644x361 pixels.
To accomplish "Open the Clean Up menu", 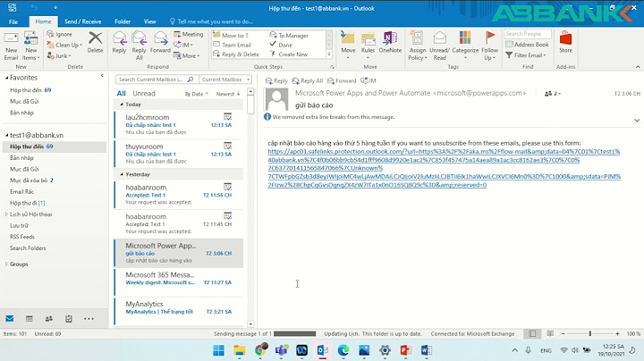I will click(64, 45).
